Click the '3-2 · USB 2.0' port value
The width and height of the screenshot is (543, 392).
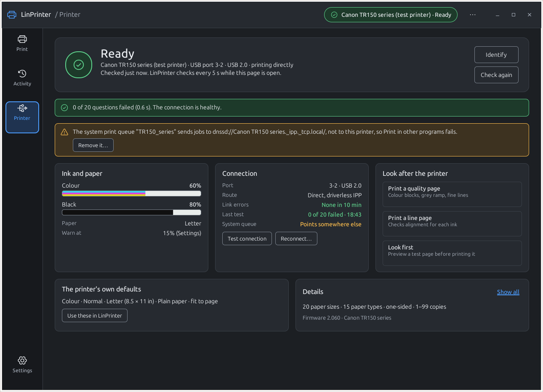(x=345, y=185)
